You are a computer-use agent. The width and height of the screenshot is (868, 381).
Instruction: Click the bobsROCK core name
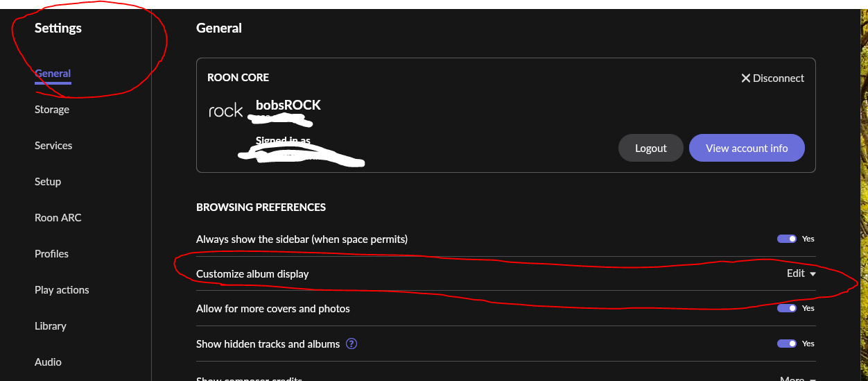288,105
